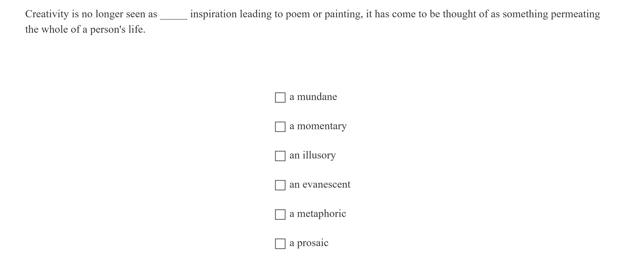Click the 'a metaphoric' option text
The width and height of the screenshot is (644, 256).
(x=317, y=214)
